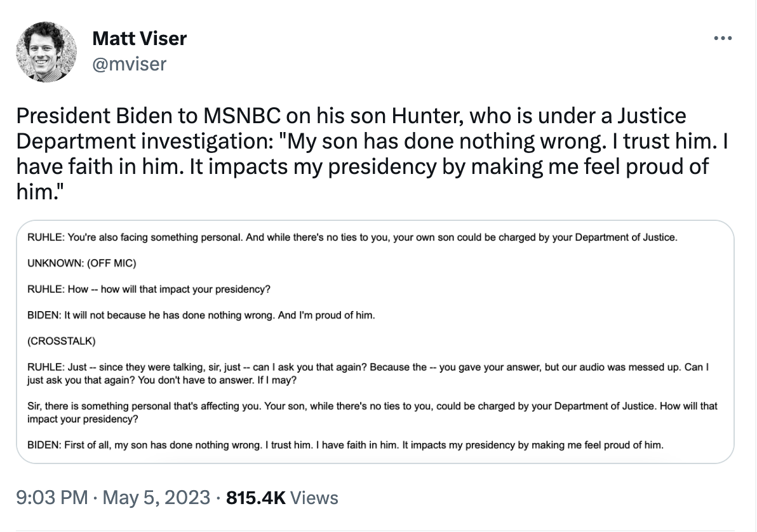Click the "RUHLE: Just -- since they were talking" line
Image resolution: width=757 pixels, height=532 pixels.
tap(367, 373)
